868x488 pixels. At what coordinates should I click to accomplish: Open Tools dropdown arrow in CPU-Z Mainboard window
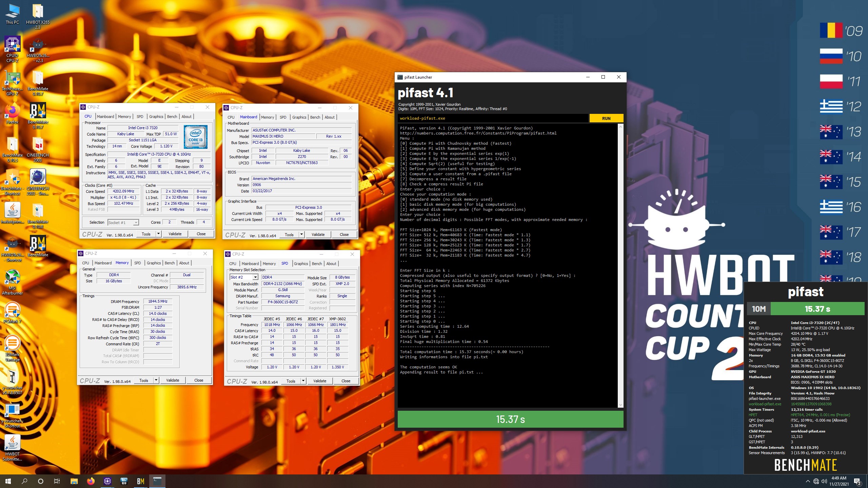(301, 235)
